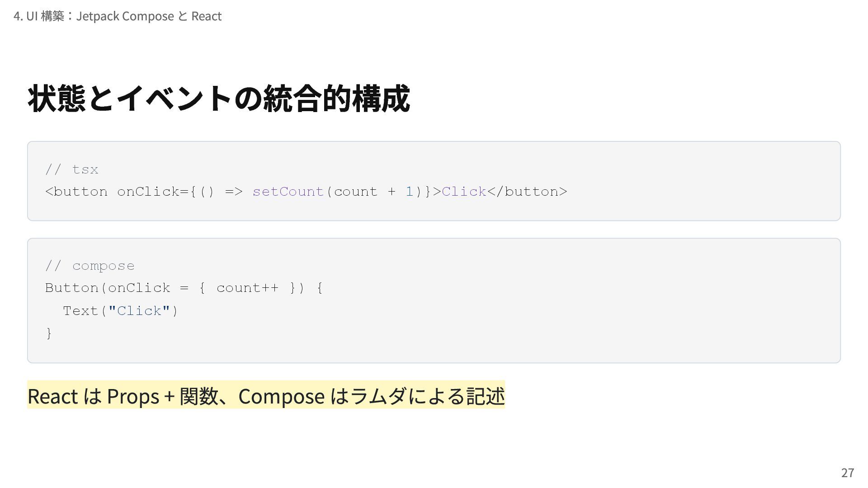The image size is (868, 488).
Task: Click the slide title 状態とイベントの統合的構成
Action: (219, 98)
